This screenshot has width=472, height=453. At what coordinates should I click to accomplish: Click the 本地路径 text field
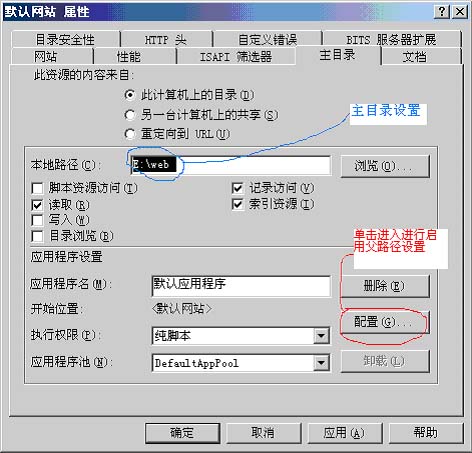230,165
